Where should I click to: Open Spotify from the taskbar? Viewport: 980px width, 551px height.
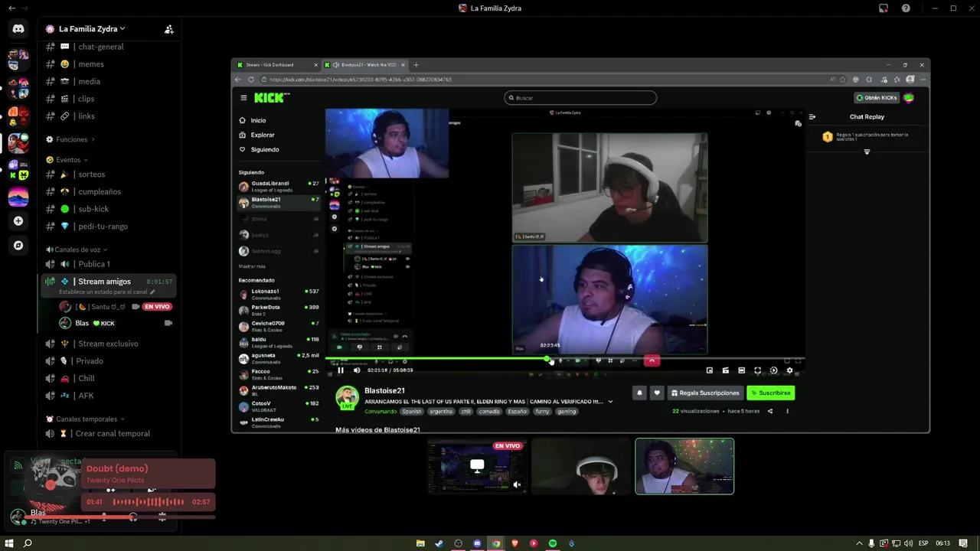553,543
